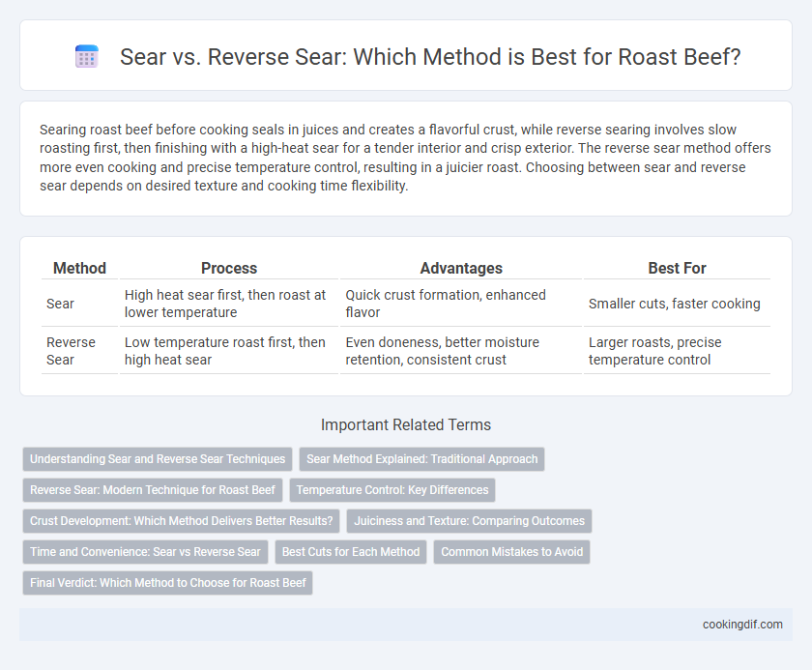Click the Best For column header
The width and height of the screenshot is (812, 670).
point(677,268)
